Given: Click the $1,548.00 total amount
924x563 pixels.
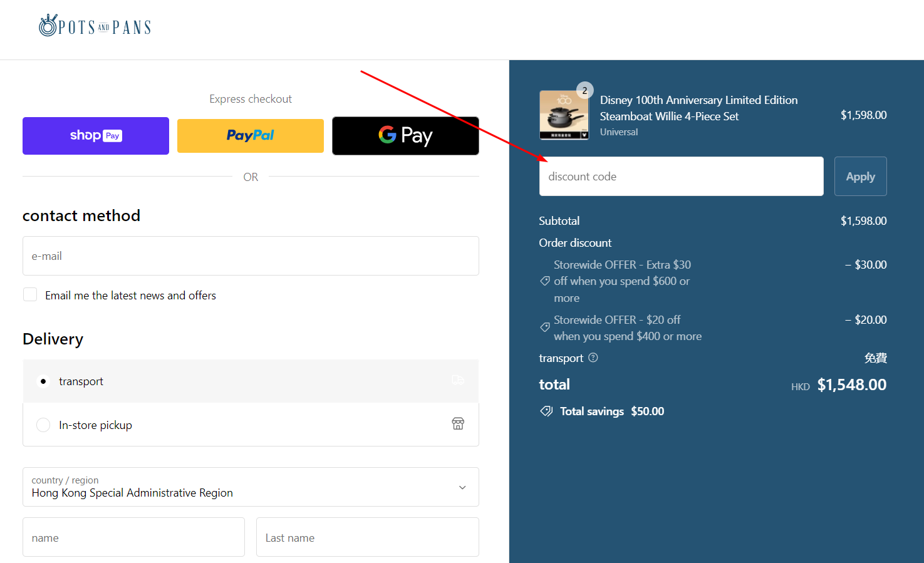Looking at the screenshot, I should coord(852,385).
